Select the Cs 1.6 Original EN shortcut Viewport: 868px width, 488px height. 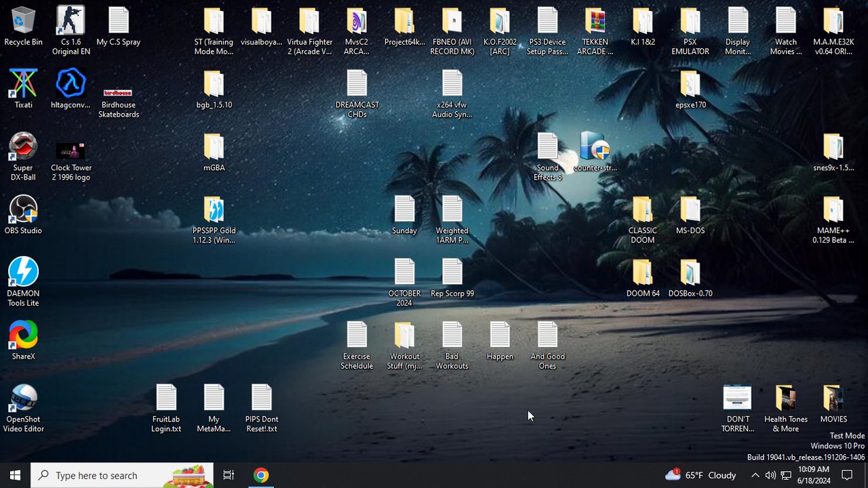pos(71,31)
